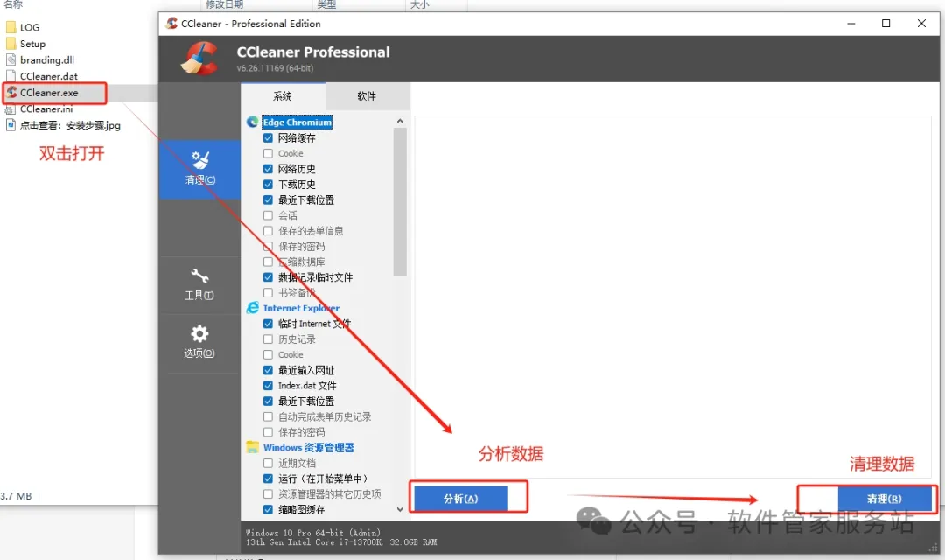Enable the 书签备份 checkbox
Screen dimensions: 945x560
click(x=269, y=293)
